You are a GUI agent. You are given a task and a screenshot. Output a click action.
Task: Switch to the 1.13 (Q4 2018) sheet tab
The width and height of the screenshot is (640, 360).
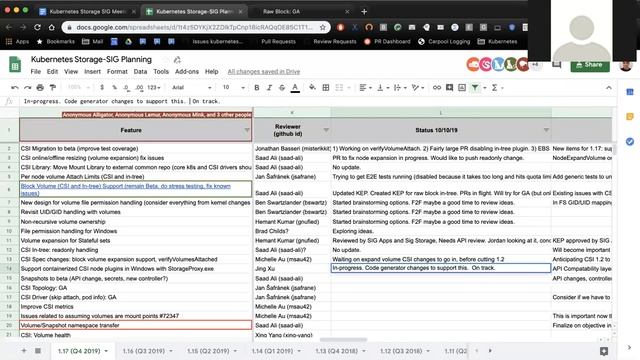coord(340,351)
